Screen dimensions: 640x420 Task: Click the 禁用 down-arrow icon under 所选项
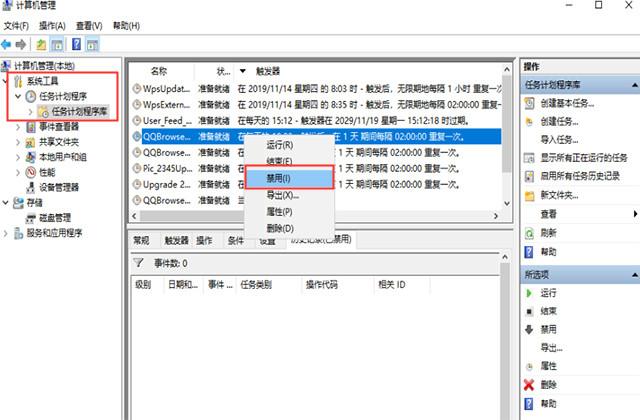(529, 329)
